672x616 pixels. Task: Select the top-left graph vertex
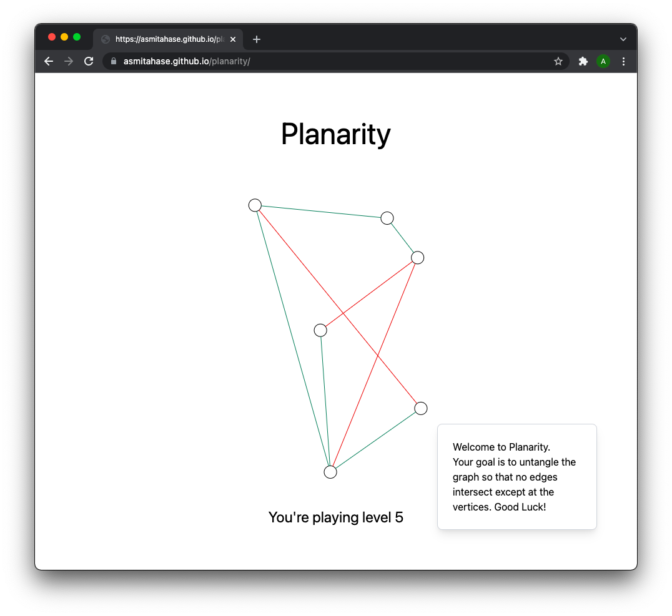click(255, 205)
